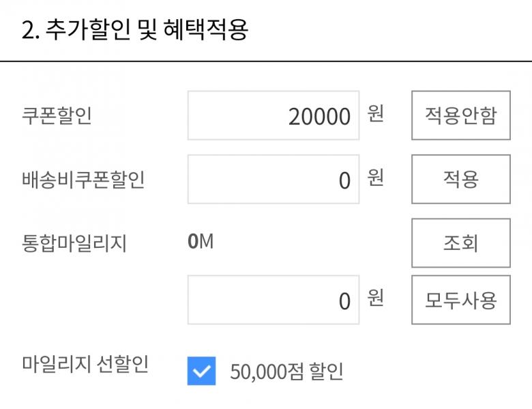This screenshot has width=532, height=409.
Task: Click the divider line under the section heading
Action: coord(266,61)
